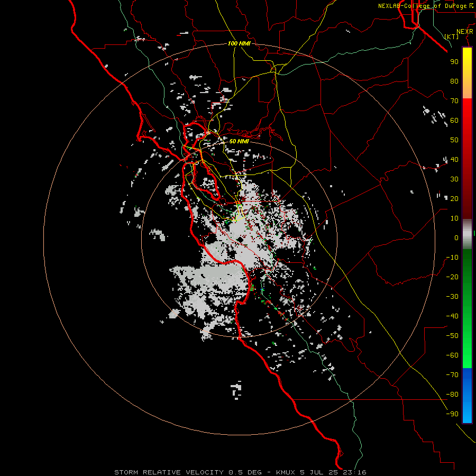This screenshot has width=476, height=476.
Task: Click the NEXR label above the scale
Action: pyautogui.click(x=465, y=32)
